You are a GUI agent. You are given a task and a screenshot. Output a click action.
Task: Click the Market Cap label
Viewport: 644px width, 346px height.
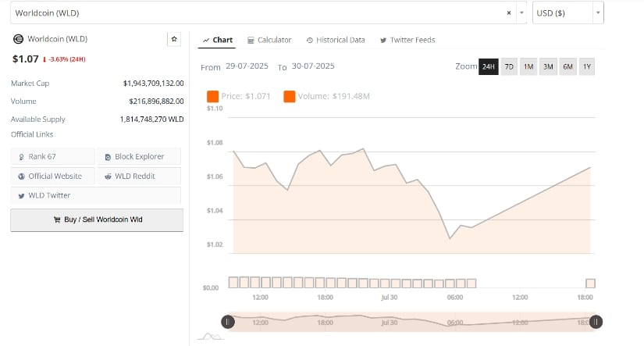coord(30,83)
